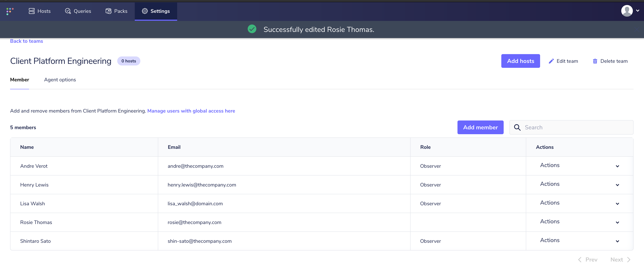Open Actions dropdown for Andre Verot
Viewport: 644px width, 272px height.
pyautogui.click(x=579, y=166)
